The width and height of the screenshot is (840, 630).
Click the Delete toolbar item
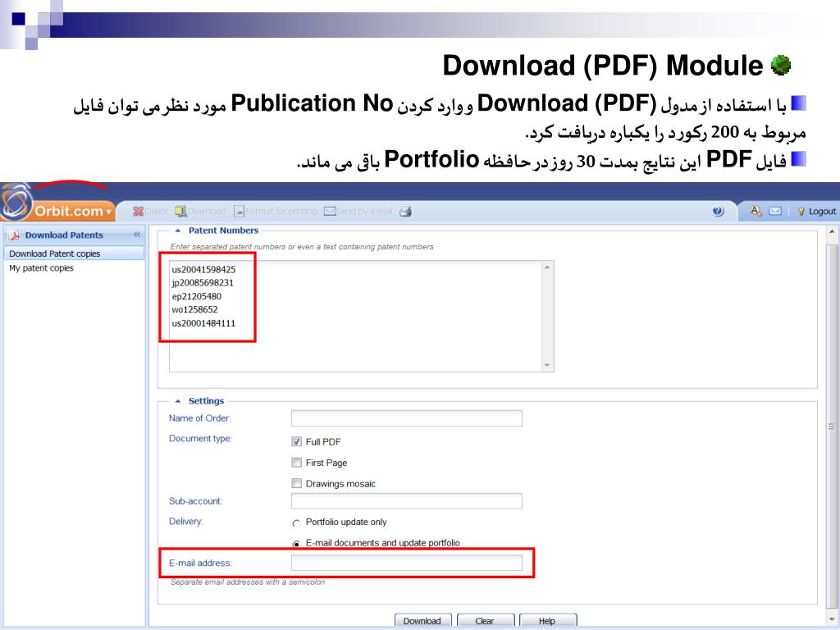(x=151, y=212)
